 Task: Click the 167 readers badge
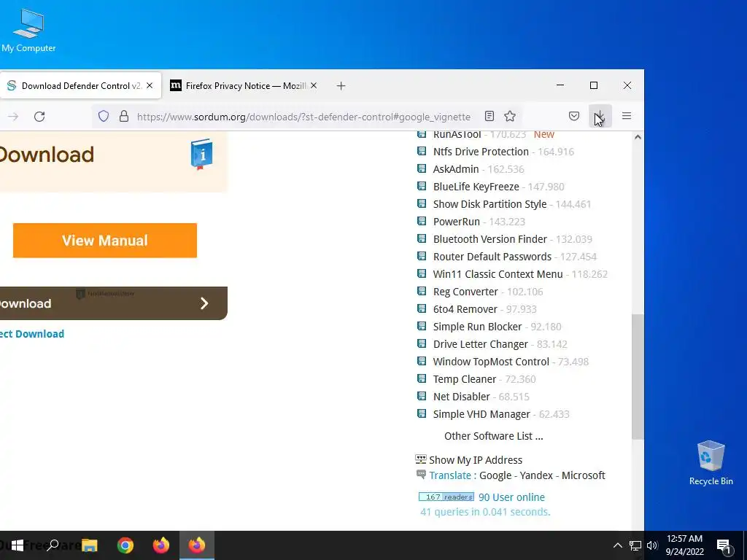point(446,497)
